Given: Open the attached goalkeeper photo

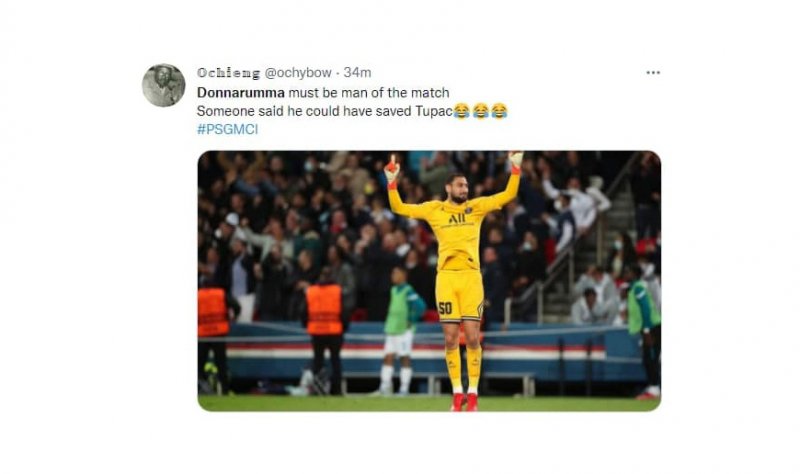Looking at the screenshot, I should [x=429, y=281].
